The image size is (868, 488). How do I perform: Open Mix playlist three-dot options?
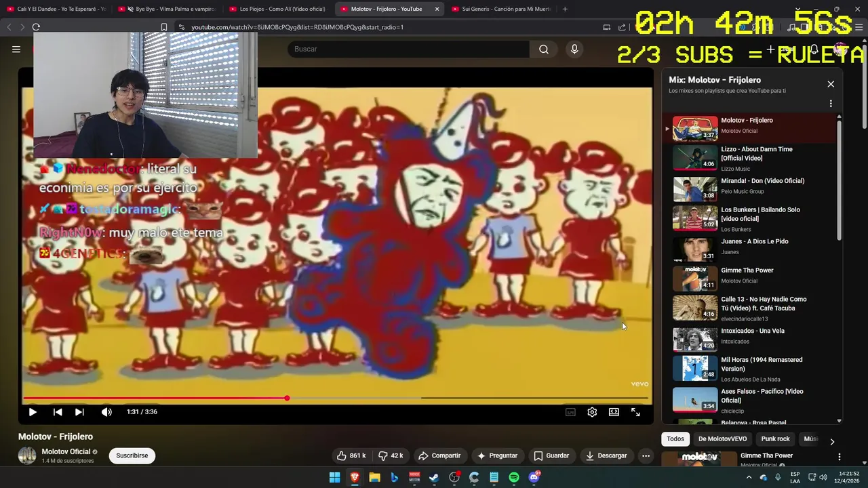pos(831,104)
